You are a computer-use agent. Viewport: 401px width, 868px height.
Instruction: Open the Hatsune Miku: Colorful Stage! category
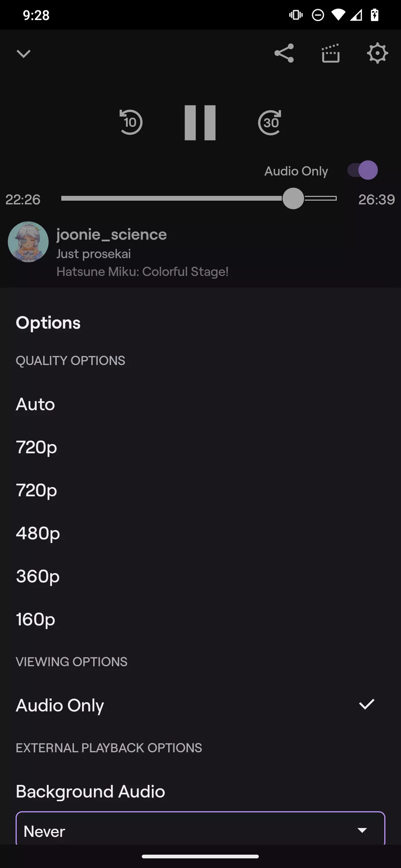[143, 272]
